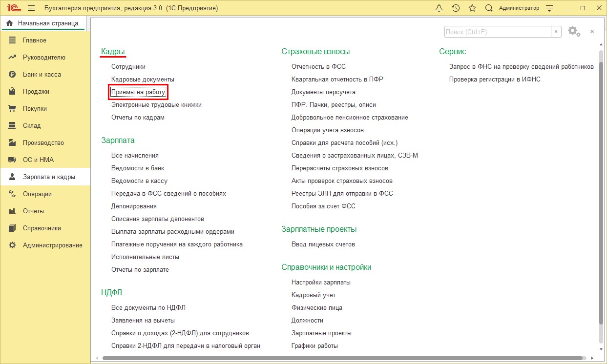Click the Поиск (Ctrl+F) input field

coord(497,32)
